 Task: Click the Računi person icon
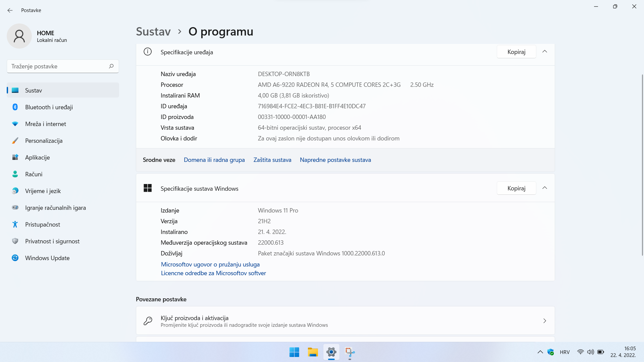15,174
